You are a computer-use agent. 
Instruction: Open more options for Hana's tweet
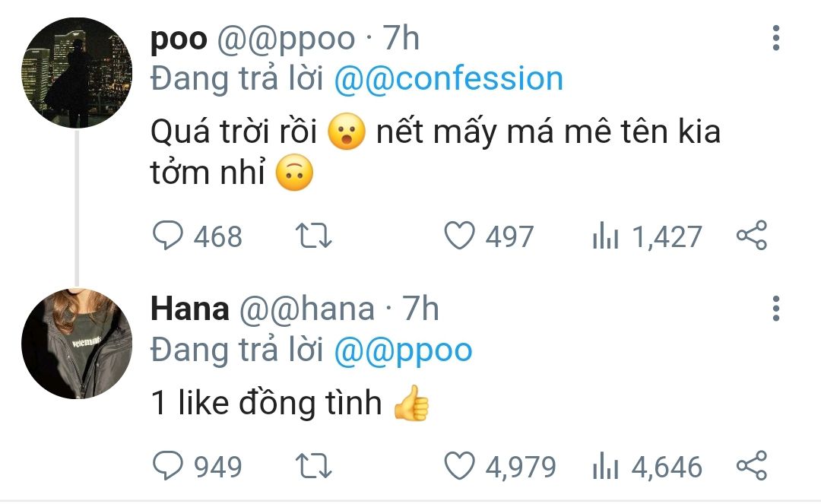click(776, 309)
